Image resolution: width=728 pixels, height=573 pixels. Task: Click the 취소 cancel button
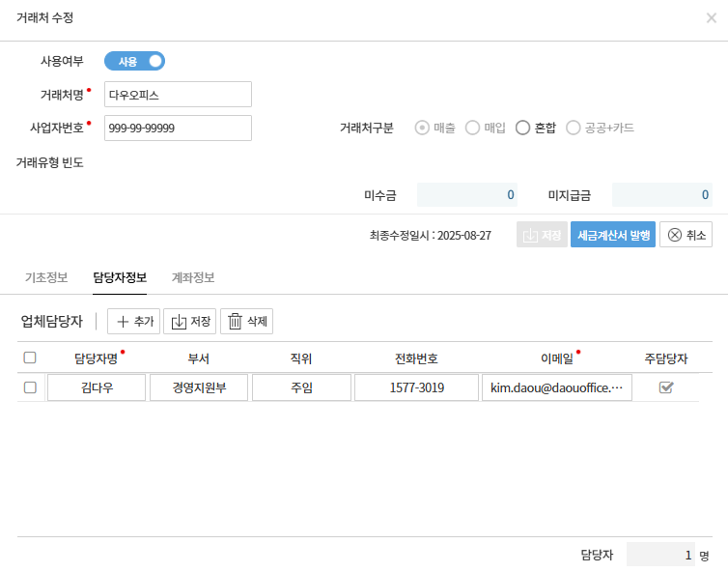pyautogui.click(x=686, y=235)
